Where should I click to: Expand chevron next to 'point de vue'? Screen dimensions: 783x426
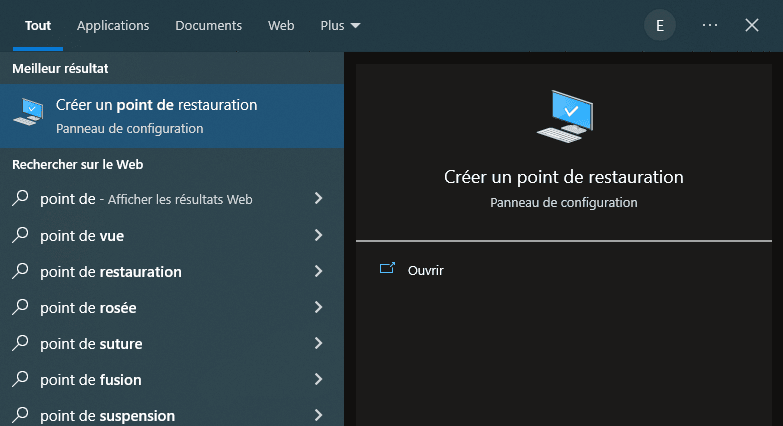click(319, 235)
